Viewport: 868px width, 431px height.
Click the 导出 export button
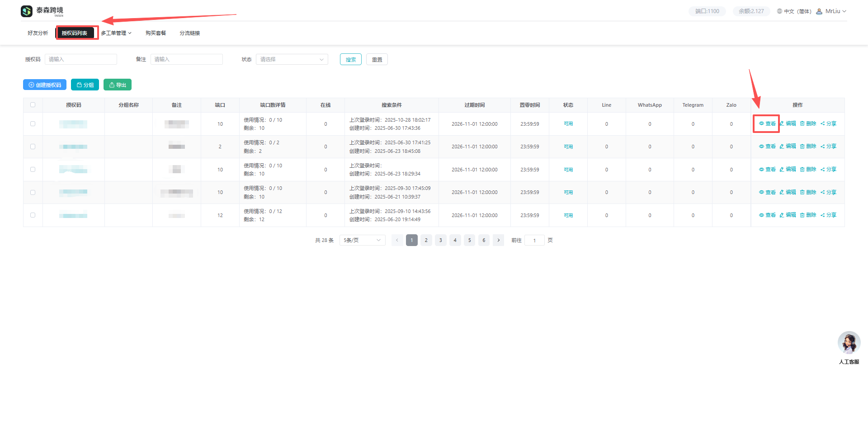click(x=118, y=85)
